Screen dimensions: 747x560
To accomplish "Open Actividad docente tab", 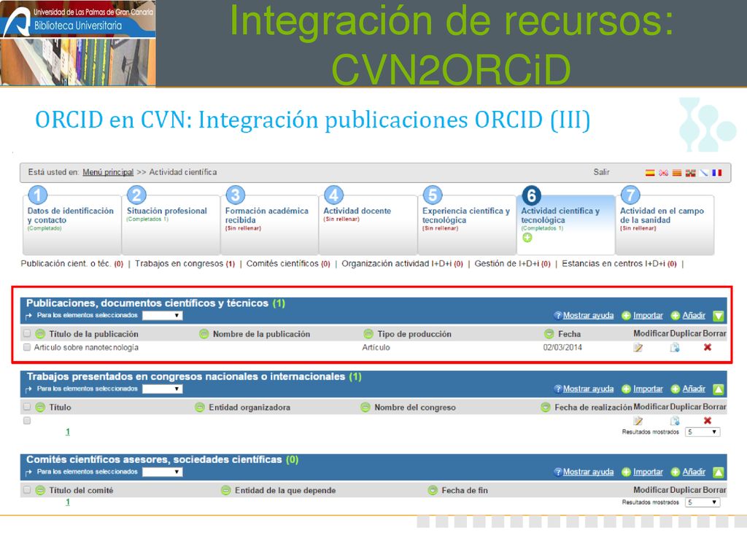I will pyautogui.click(x=368, y=225).
